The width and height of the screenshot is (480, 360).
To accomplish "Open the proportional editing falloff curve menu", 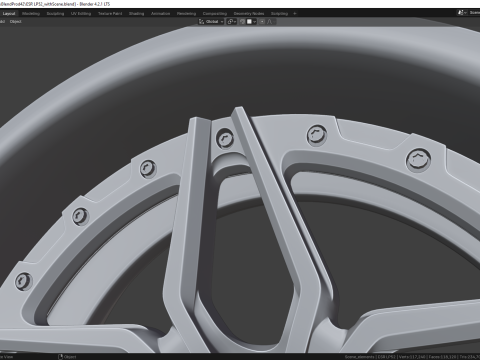I will click(270, 22).
